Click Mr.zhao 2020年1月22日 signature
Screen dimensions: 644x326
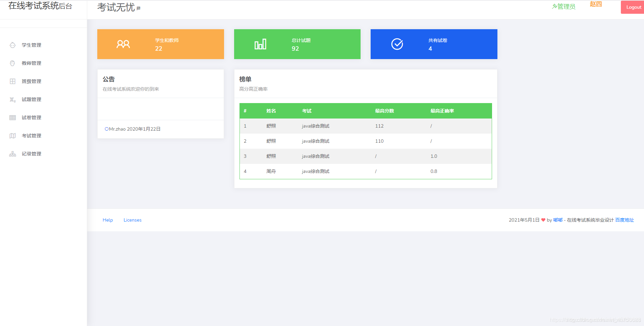(135, 129)
